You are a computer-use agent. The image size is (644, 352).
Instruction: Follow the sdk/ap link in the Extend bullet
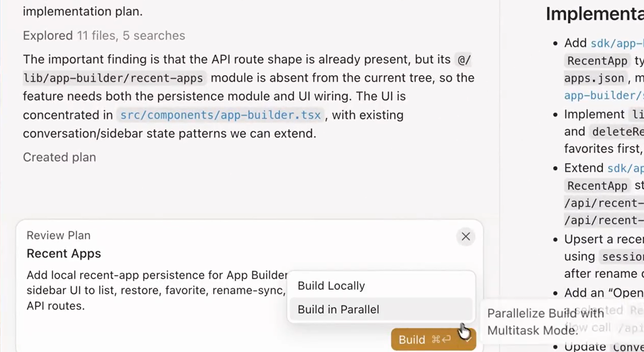click(x=625, y=168)
